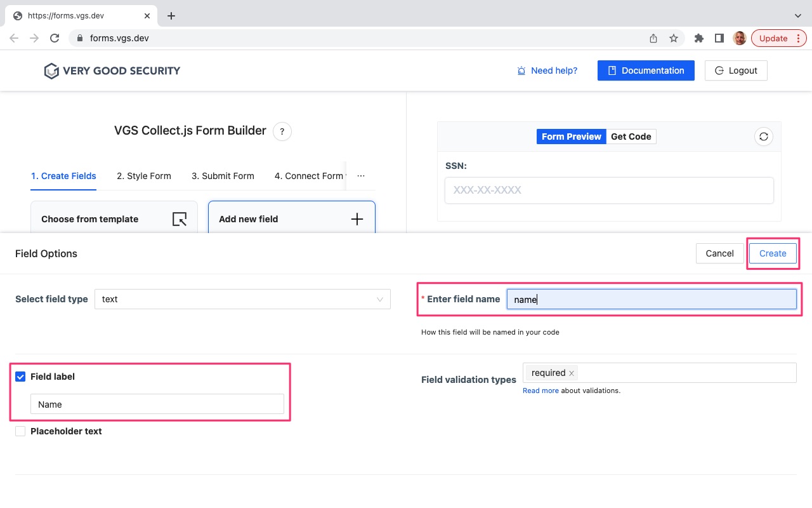Screen dimensions: 812x508
Task: Enable the Placeholder text checkbox
Action: pos(20,431)
